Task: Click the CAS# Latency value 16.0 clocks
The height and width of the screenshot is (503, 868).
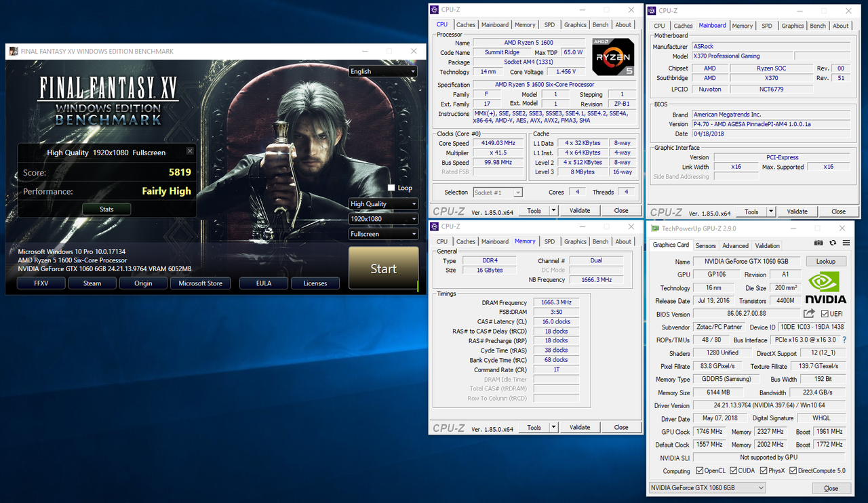Action: (x=556, y=321)
